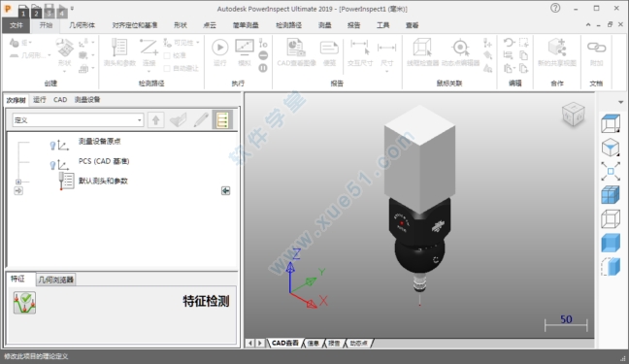Screen dimensions: 629x364
Task: Toggle the 校准 checkbox
Action: point(167,55)
